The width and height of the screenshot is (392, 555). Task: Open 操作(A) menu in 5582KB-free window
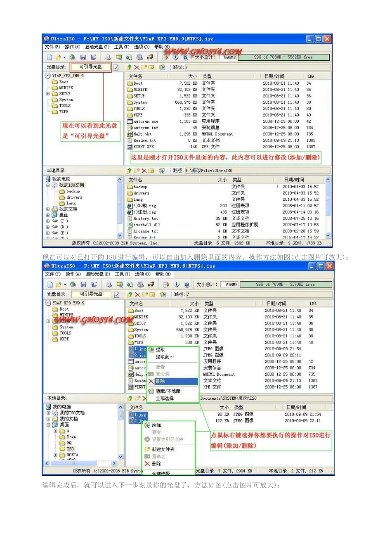click(x=73, y=47)
